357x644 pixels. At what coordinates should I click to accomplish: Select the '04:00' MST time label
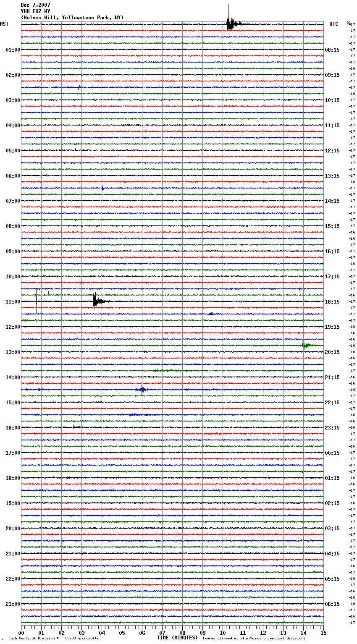pyautogui.click(x=13, y=126)
